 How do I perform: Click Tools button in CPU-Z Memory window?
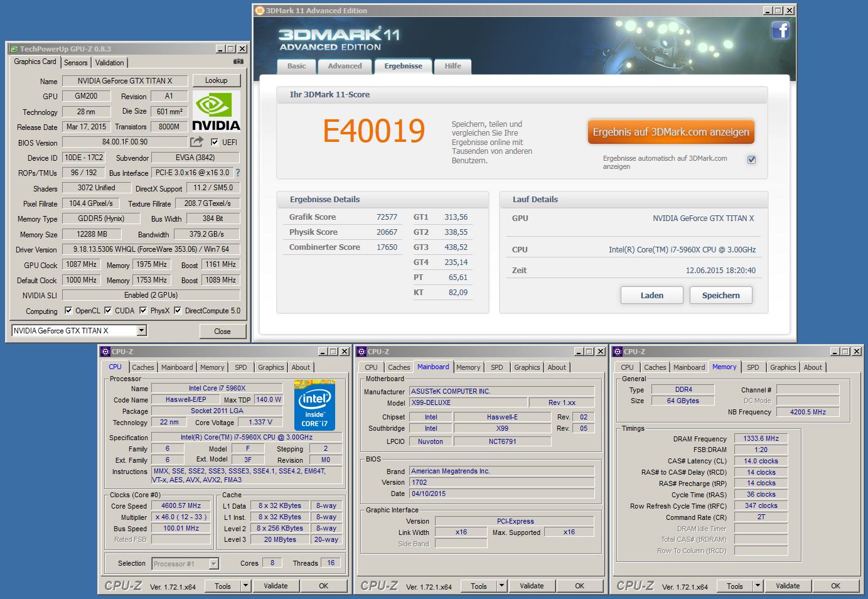pos(735,586)
